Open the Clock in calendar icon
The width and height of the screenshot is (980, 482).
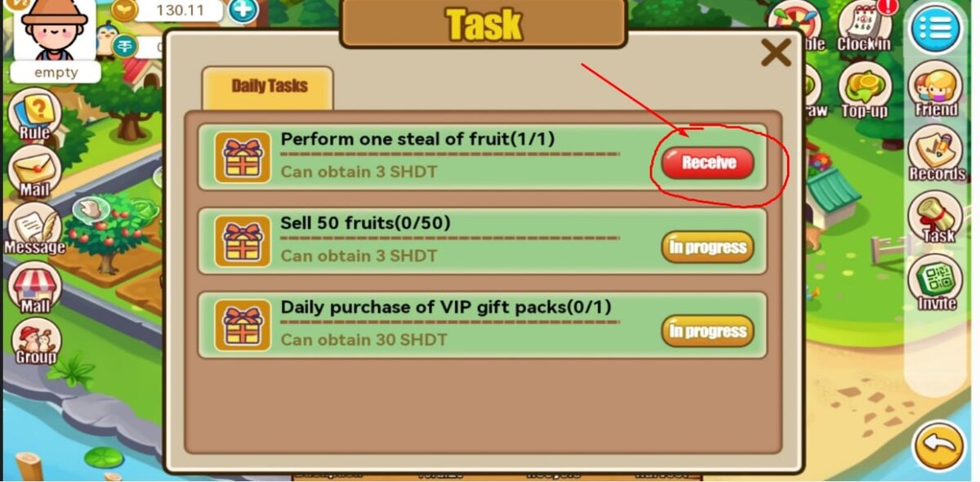[x=864, y=26]
